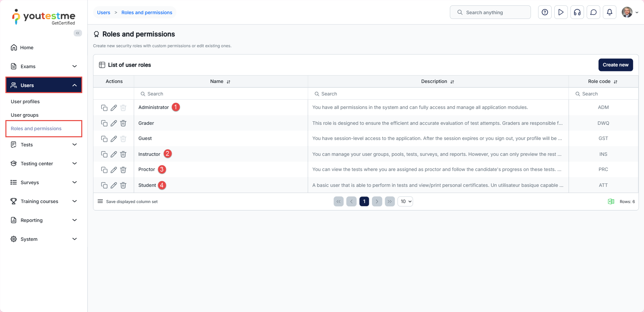This screenshot has width=644, height=312.
Task: Collapse the sidebar with double-chevron icon
Action: pos(78,33)
